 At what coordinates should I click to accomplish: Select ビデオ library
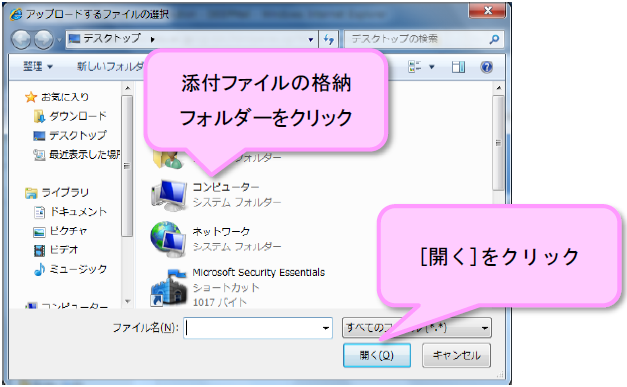pos(64,250)
